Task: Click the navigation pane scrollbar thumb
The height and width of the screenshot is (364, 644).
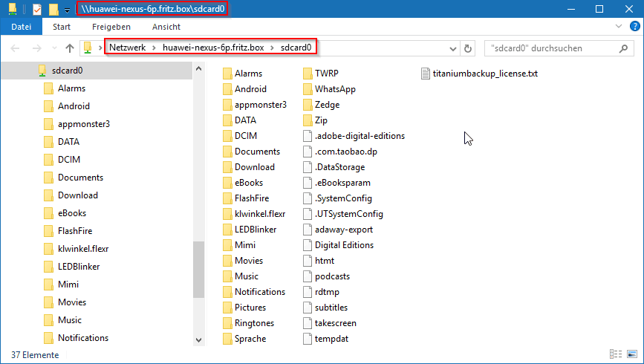Action: [199, 270]
